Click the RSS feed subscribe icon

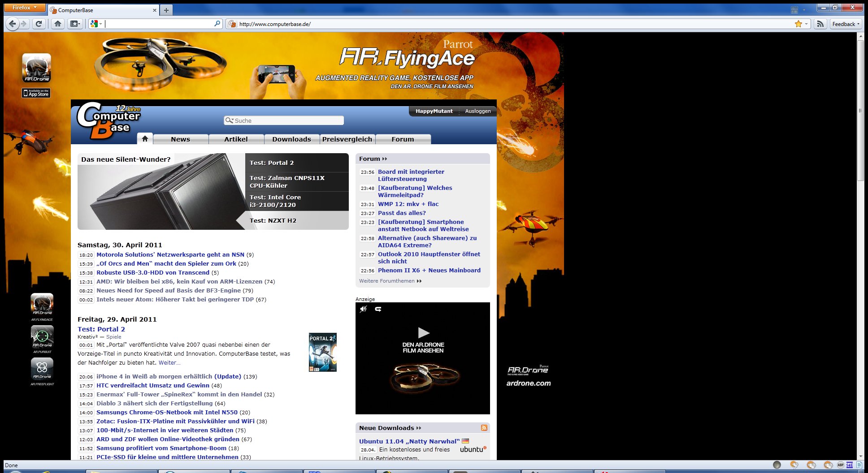[820, 24]
